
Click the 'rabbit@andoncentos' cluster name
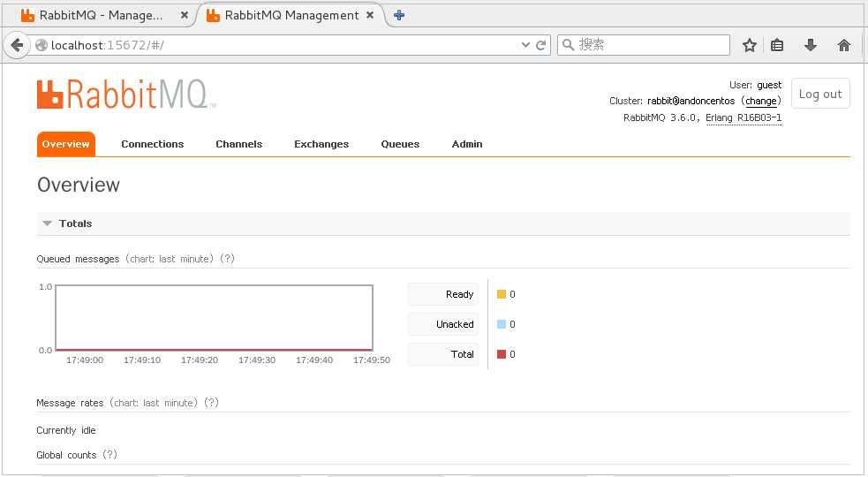691,101
